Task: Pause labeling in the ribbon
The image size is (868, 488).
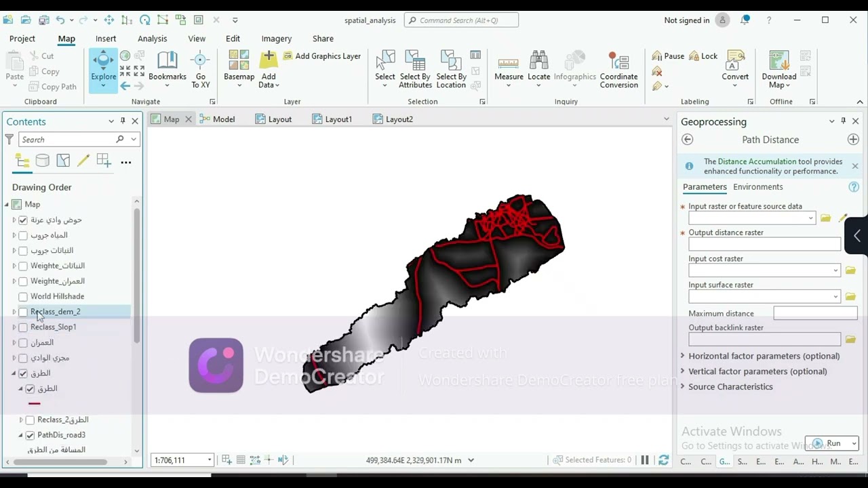Action: point(669,56)
